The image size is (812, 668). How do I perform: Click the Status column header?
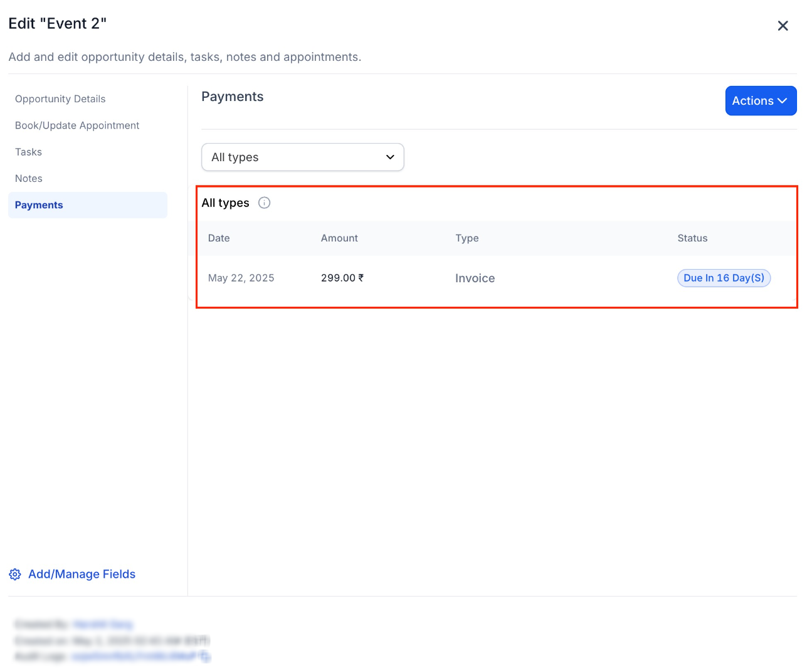[692, 238]
